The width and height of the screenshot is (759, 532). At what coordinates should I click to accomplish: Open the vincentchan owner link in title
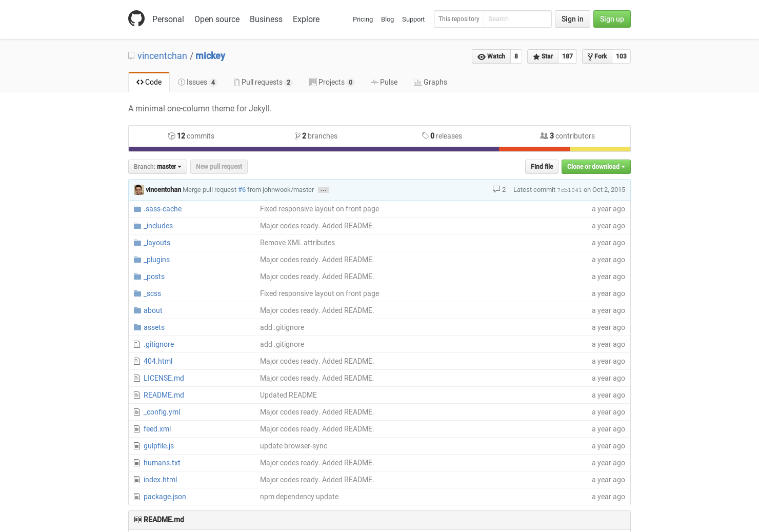pyautogui.click(x=162, y=56)
